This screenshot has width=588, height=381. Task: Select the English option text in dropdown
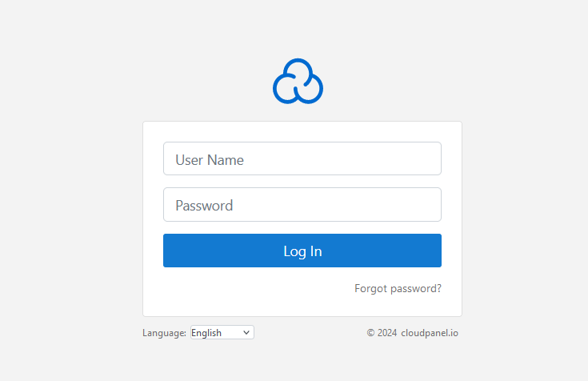[206, 333]
